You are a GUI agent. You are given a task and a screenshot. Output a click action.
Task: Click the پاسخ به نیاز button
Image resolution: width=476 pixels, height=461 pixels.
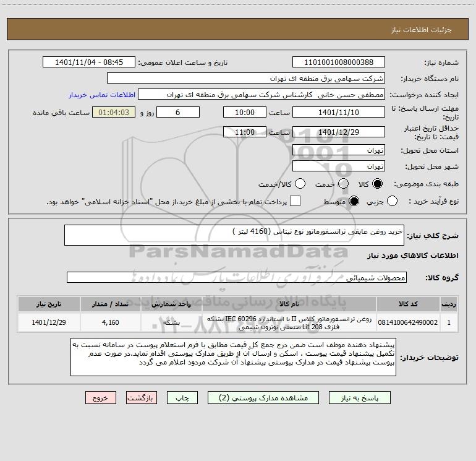[360, 398]
